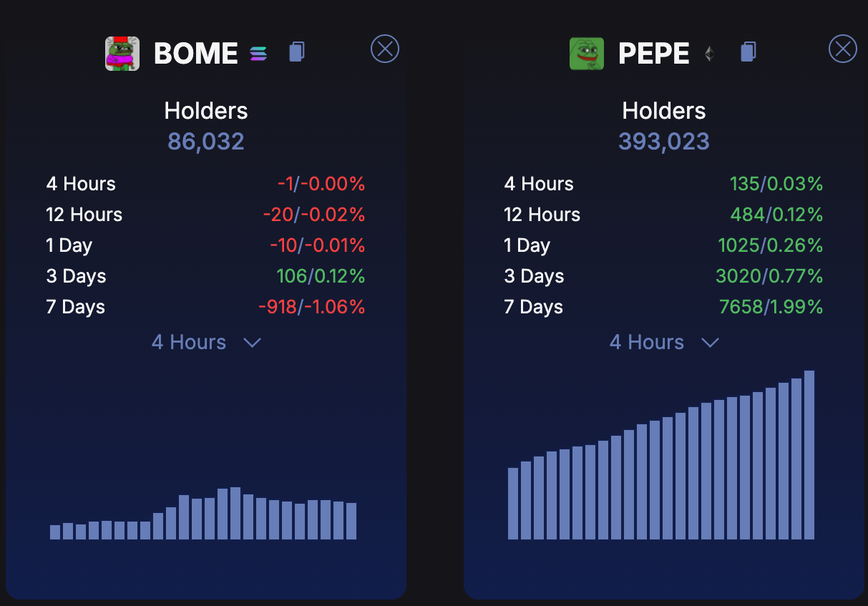Expand the chevron under BOME stats
Screen dimensions: 868x606
point(252,343)
